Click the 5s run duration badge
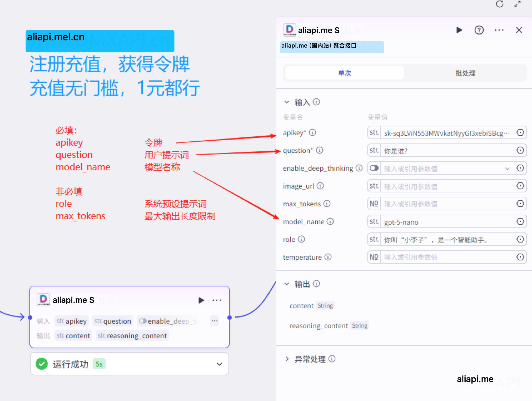 coord(99,364)
